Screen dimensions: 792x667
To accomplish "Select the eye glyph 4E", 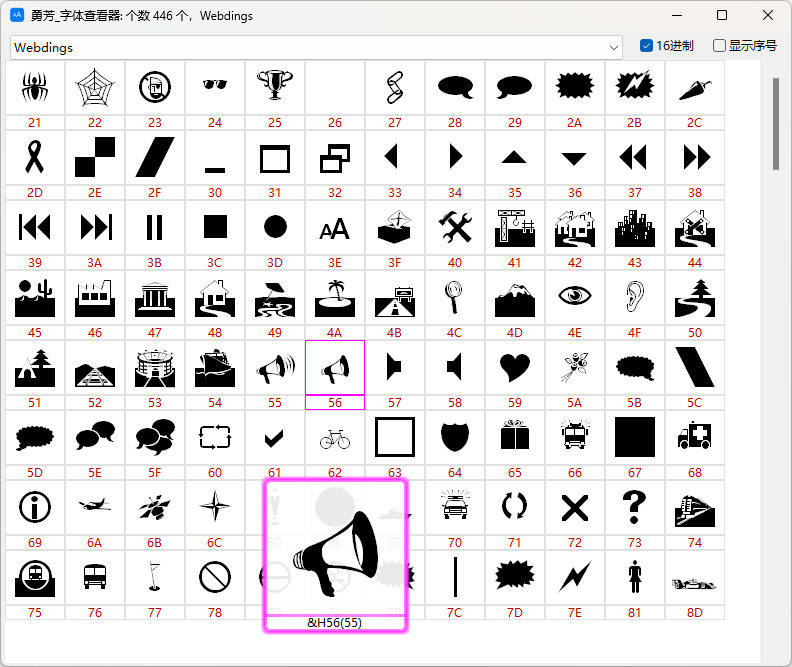I will point(575,295).
